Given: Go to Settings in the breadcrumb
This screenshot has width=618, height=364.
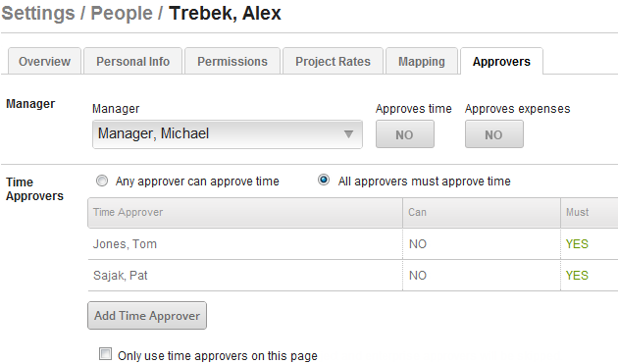Looking at the screenshot, I should click(x=38, y=13).
